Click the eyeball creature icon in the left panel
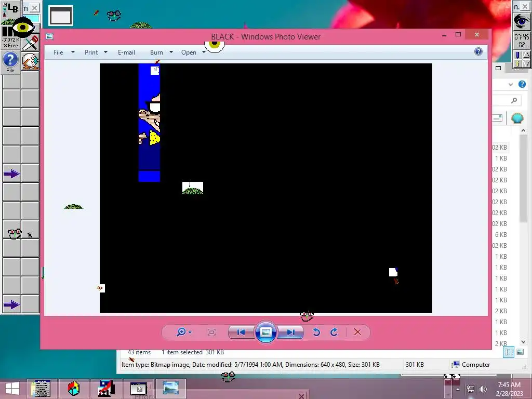 (x=31, y=61)
